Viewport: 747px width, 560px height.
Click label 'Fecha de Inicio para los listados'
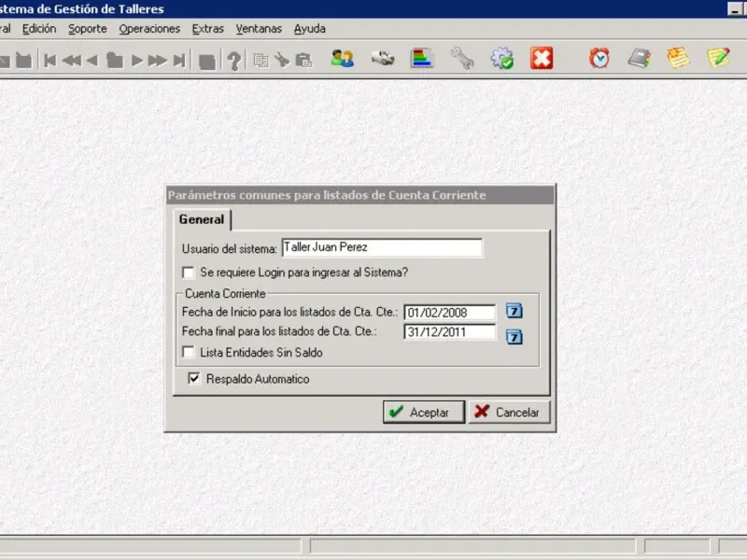coord(289,313)
